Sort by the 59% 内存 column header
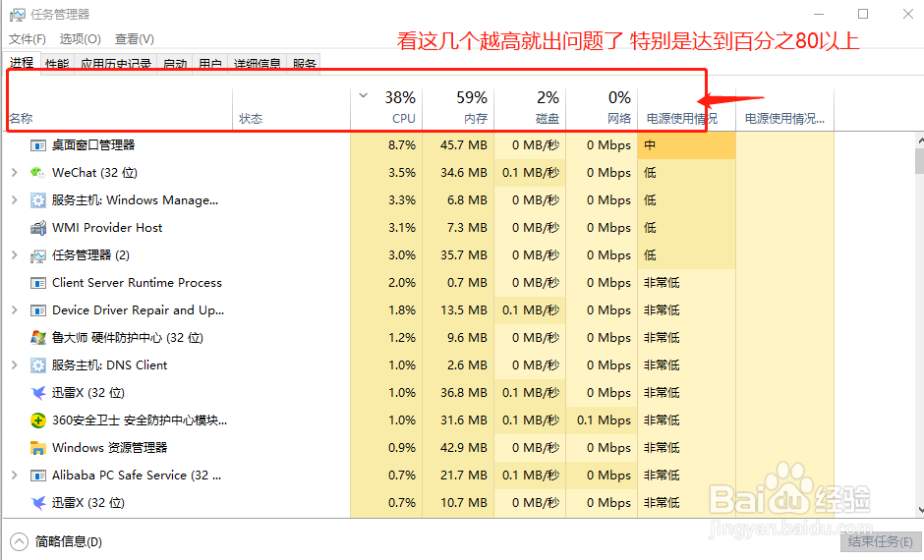Image resolution: width=924 pixels, height=560 pixels. pyautogui.click(x=458, y=109)
